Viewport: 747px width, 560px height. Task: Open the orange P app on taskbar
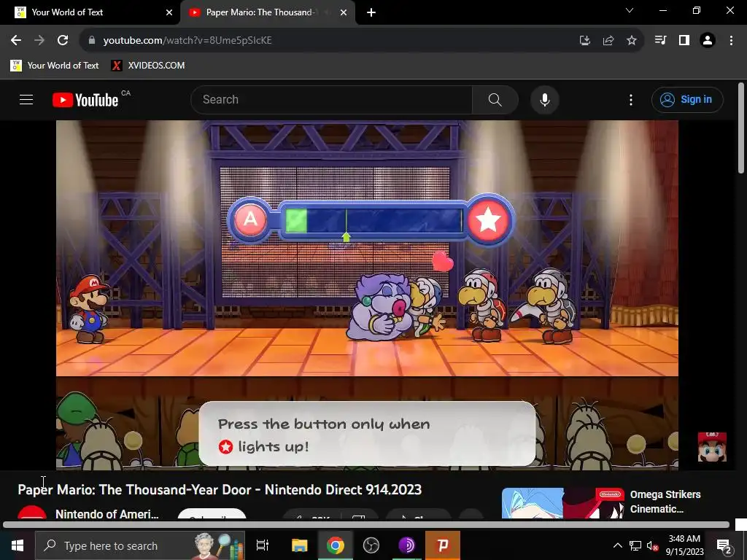coord(443,545)
